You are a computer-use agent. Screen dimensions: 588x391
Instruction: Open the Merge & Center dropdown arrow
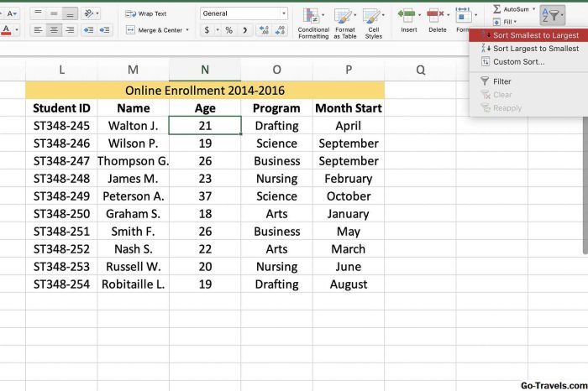(x=187, y=30)
